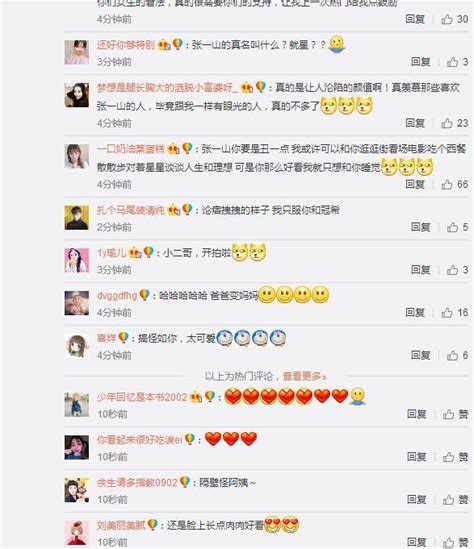Reply to 还好你够特别's comment about 张一山
Image resolution: width=474 pixels, height=549 pixels.
pos(420,62)
